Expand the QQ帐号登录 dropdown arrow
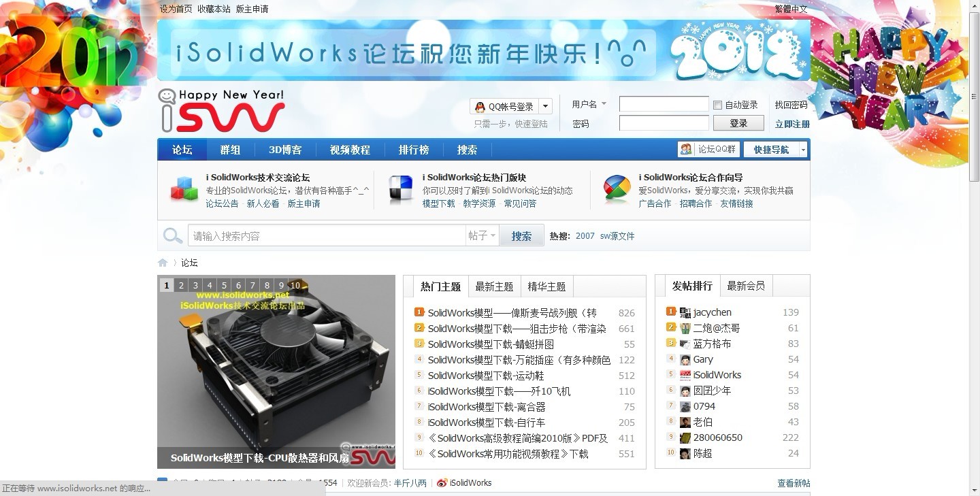980x496 pixels. (x=545, y=107)
